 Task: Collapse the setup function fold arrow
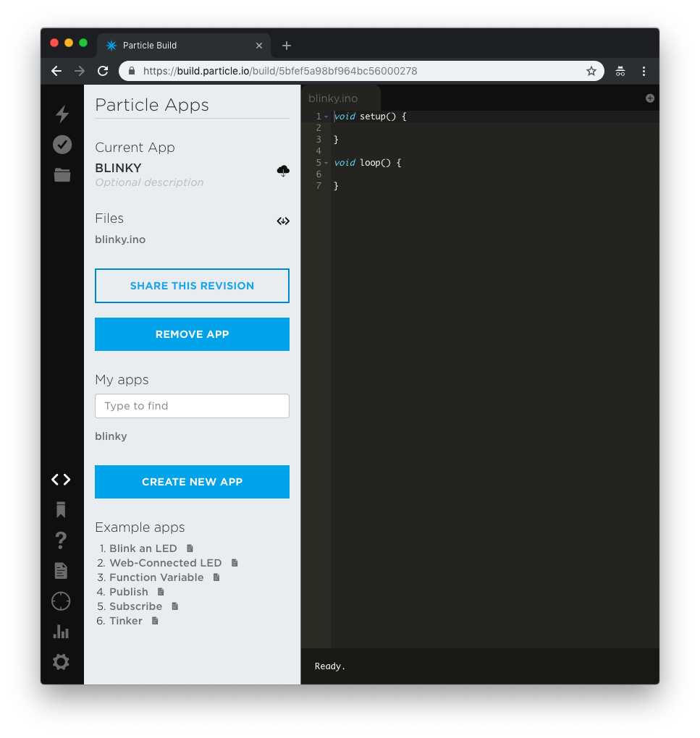(326, 116)
